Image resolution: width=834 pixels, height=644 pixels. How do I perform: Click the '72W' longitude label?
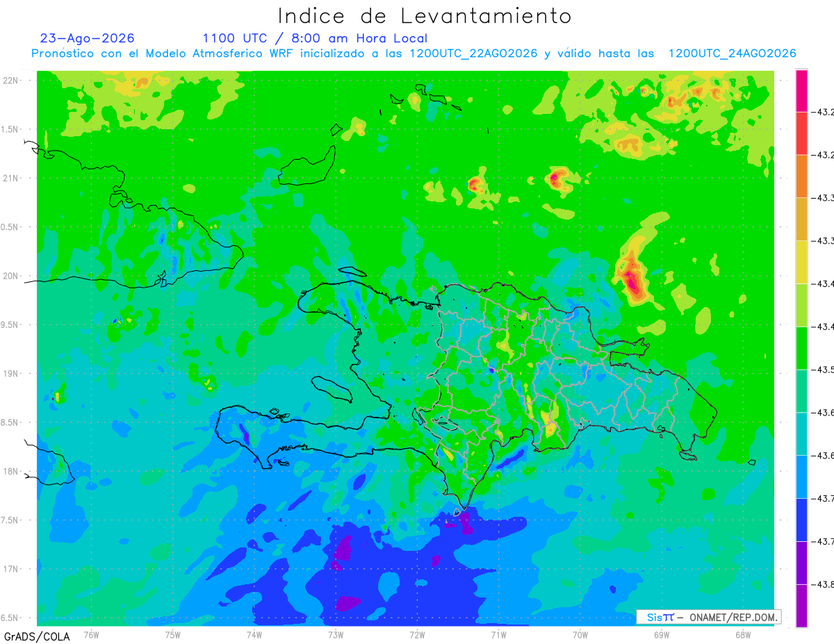[x=417, y=634]
